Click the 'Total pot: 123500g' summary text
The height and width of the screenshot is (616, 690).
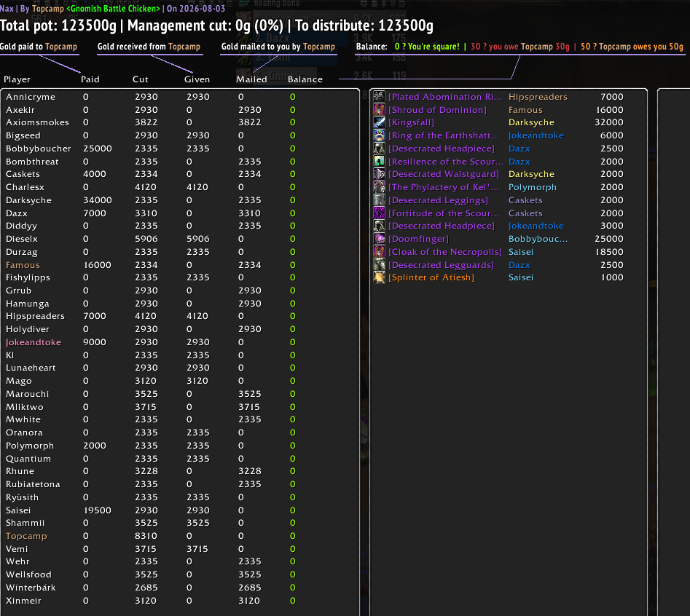(58, 25)
